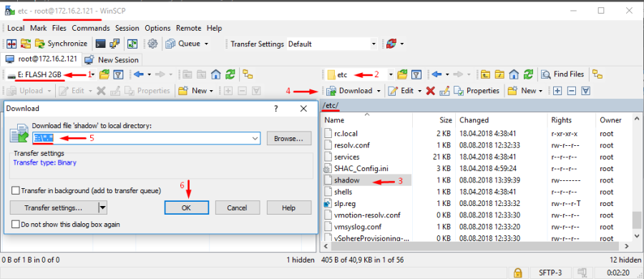Go to root directory in remote panel

pos(499,74)
